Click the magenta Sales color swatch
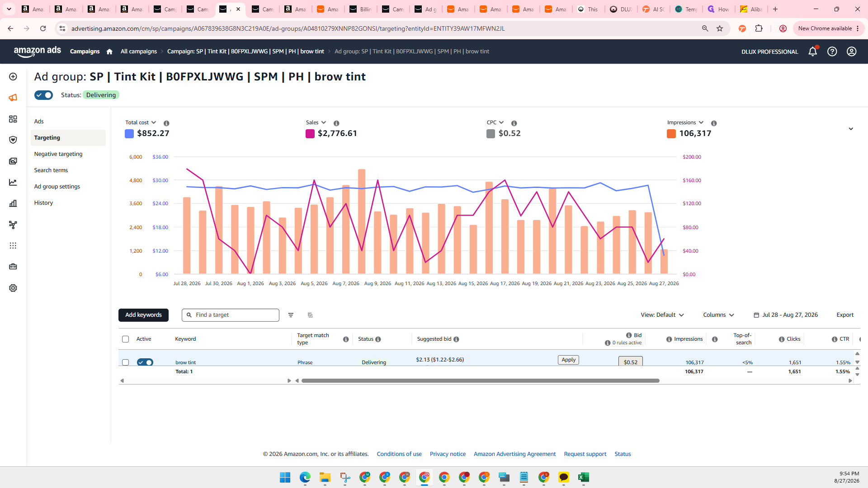 (x=310, y=134)
